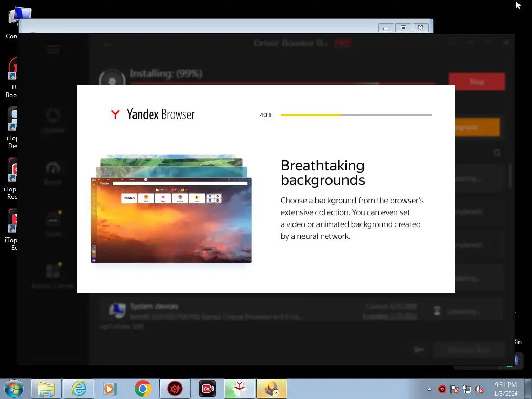The image size is (532, 399).
Task: Click the Yandex Browser red Y logo
Action: (115, 114)
